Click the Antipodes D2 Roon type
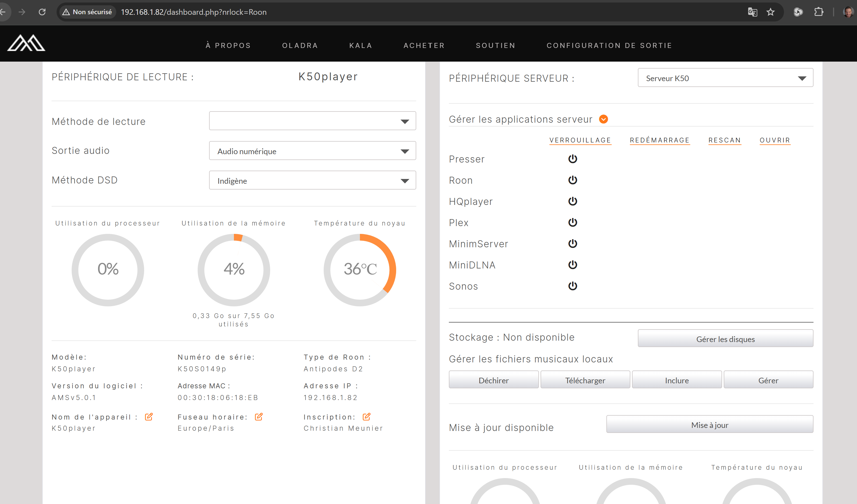The image size is (857, 504). [333, 369]
